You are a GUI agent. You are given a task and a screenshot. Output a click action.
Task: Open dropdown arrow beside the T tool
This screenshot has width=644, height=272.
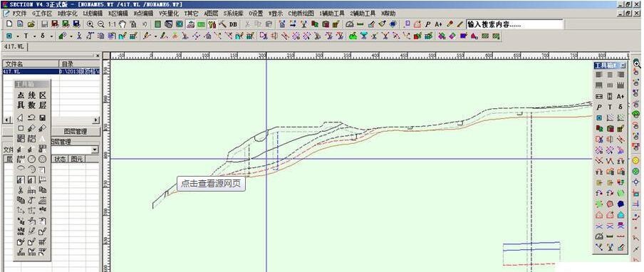coord(34,36)
